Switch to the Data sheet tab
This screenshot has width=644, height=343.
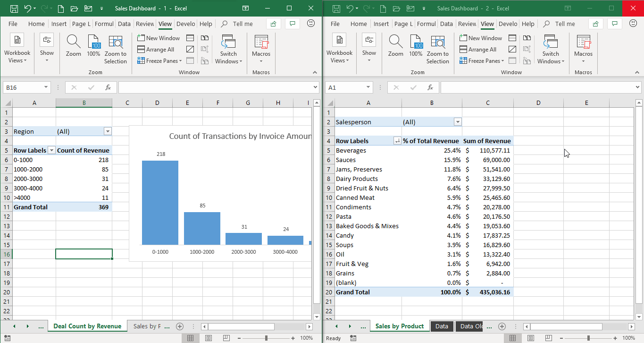click(442, 326)
